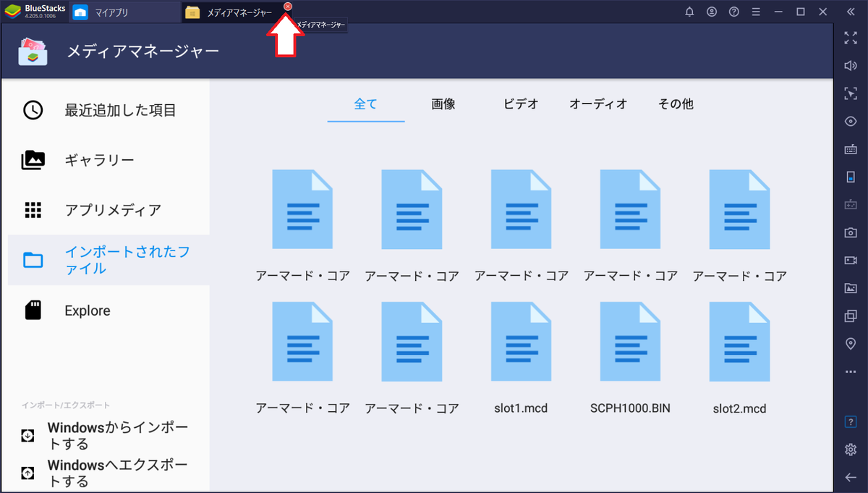
Task: Click Windowsからインポートする button
Action: coord(109,435)
